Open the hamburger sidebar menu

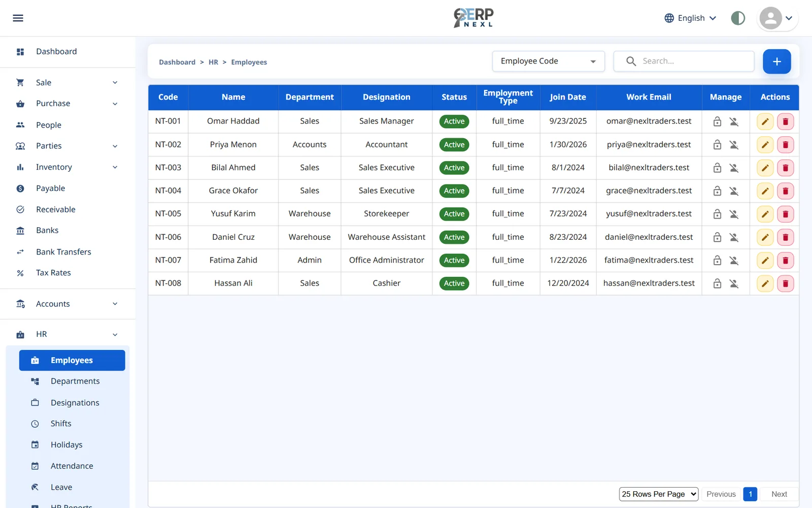pos(18,18)
